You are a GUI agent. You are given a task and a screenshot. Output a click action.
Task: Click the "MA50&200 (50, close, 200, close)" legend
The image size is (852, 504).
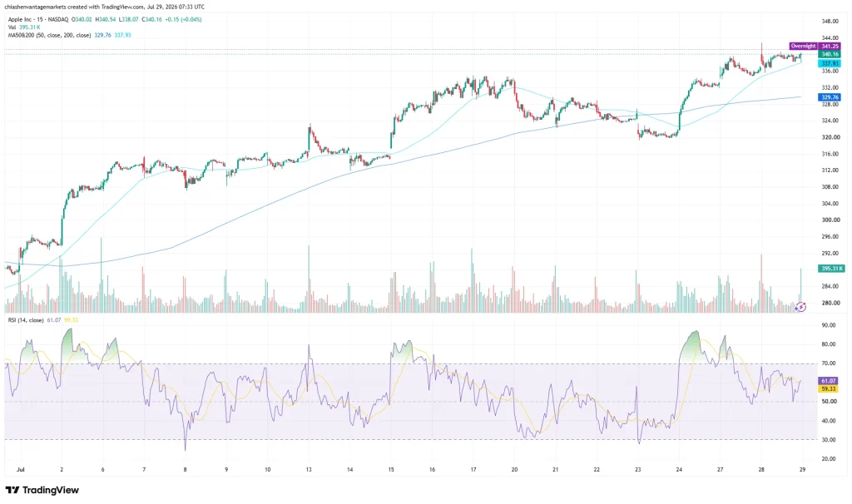49,35
